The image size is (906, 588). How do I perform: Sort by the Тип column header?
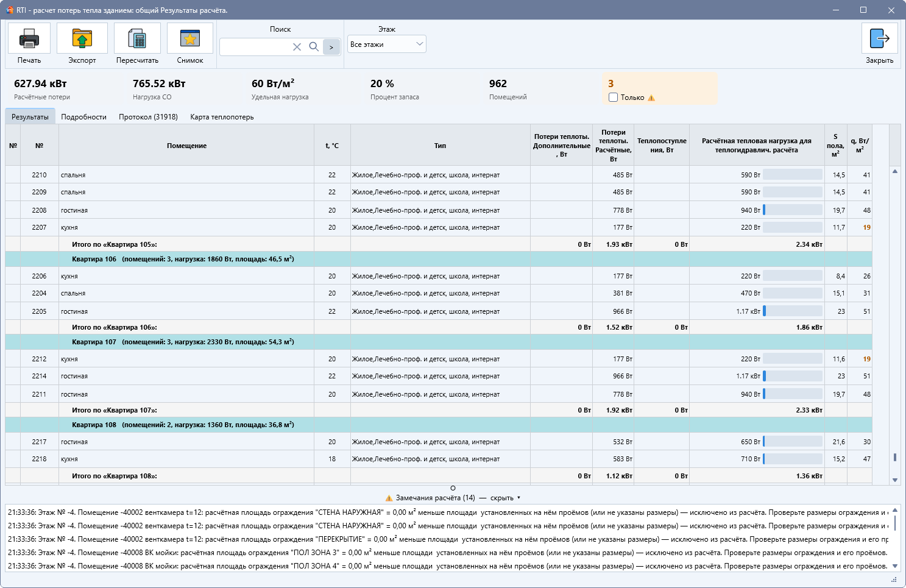440,146
